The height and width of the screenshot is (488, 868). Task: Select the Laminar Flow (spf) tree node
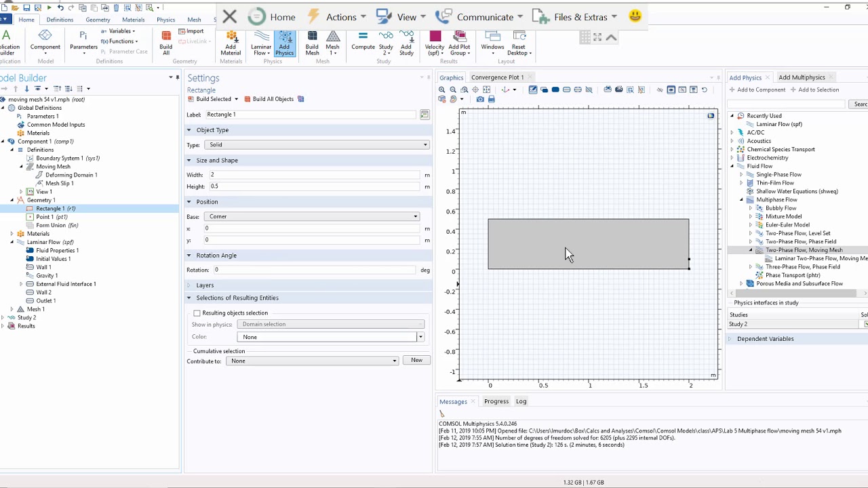[x=50, y=242]
